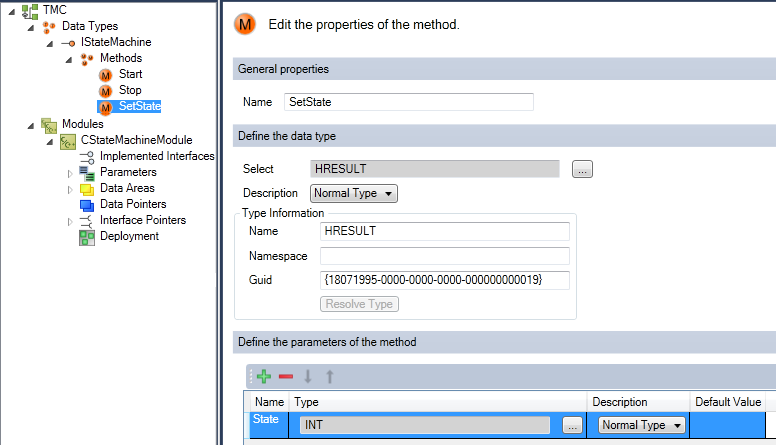Collapse the CStateMachineModule node

(49, 142)
